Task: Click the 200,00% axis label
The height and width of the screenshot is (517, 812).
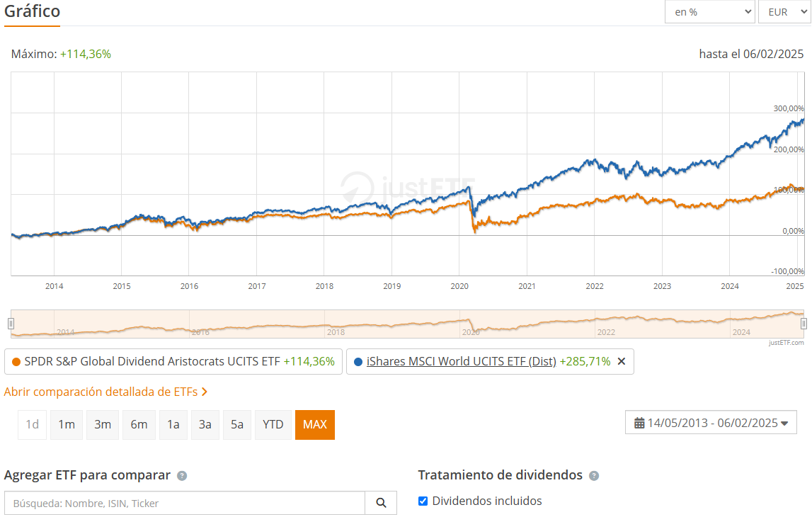Action: pyautogui.click(x=789, y=149)
